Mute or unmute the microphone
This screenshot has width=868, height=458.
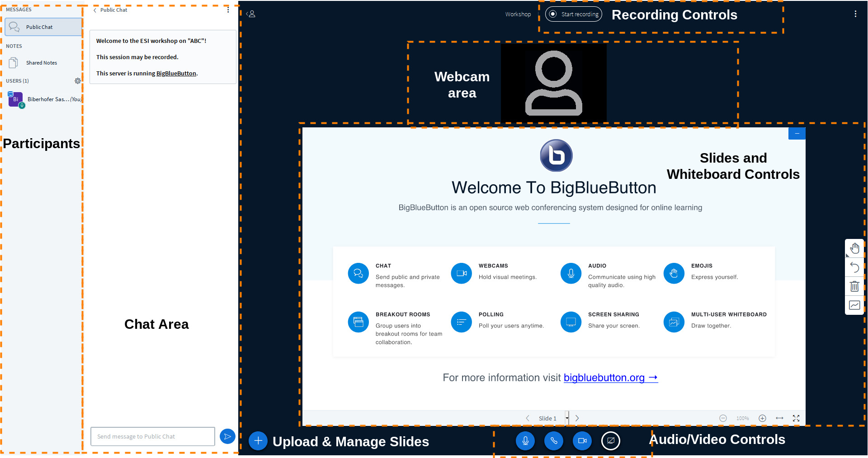(525, 441)
